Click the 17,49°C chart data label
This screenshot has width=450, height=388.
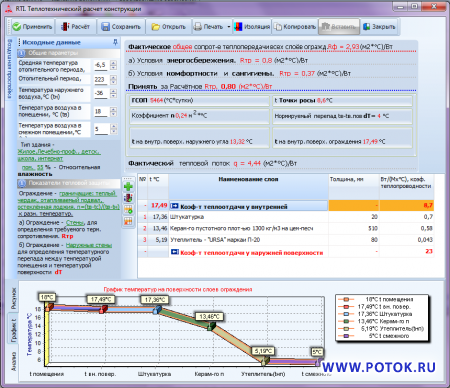tap(101, 299)
